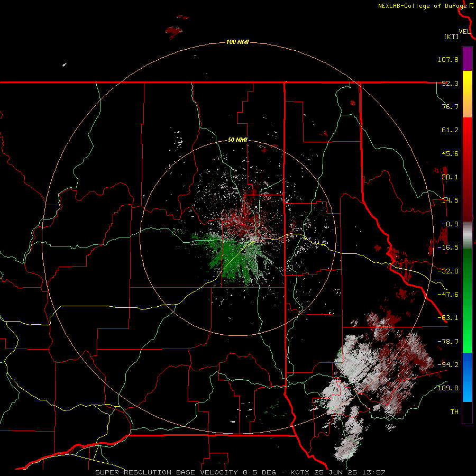Click the [KT] units label
The width and height of the screenshot is (476, 476).
452,36
